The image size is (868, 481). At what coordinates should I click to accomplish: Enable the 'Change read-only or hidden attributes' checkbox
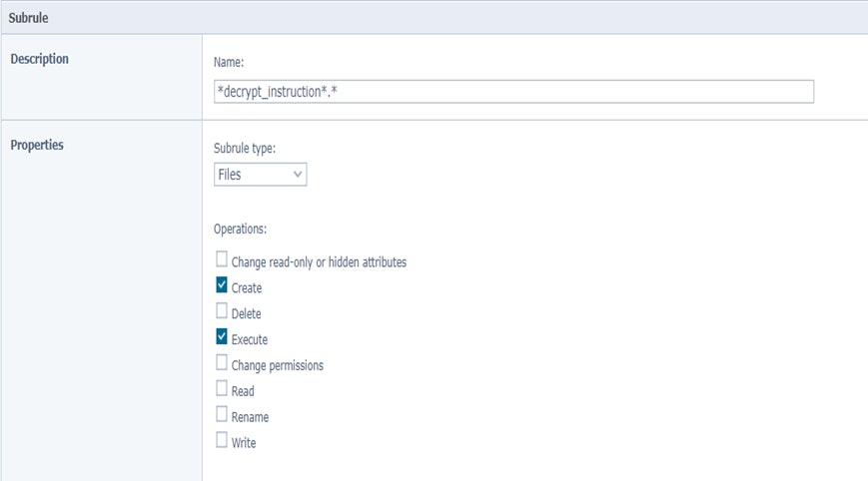click(x=222, y=260)
